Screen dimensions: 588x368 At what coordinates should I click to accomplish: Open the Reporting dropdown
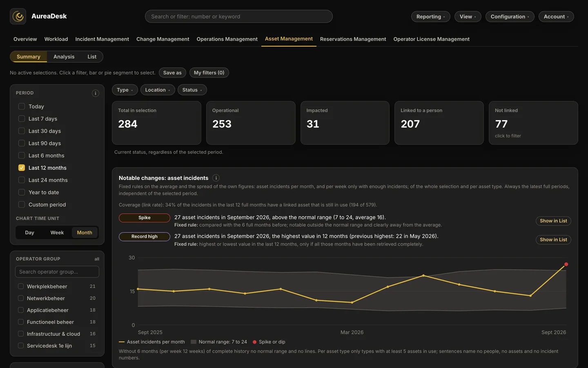[x=431, y=16]
